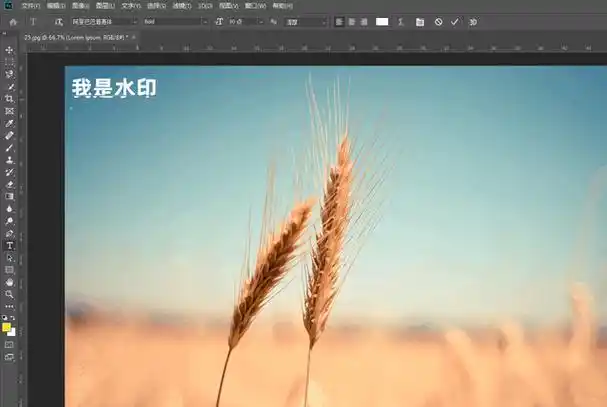607x407 pixels.
Task: Left align the text
Action: click(339, 22)
